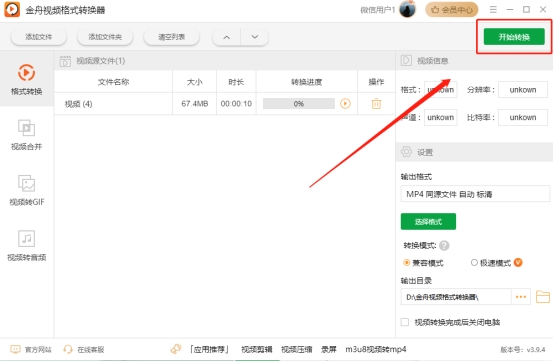
Task: Open recommended m3u8视频转mp4 link
Action: click(376, 349)
